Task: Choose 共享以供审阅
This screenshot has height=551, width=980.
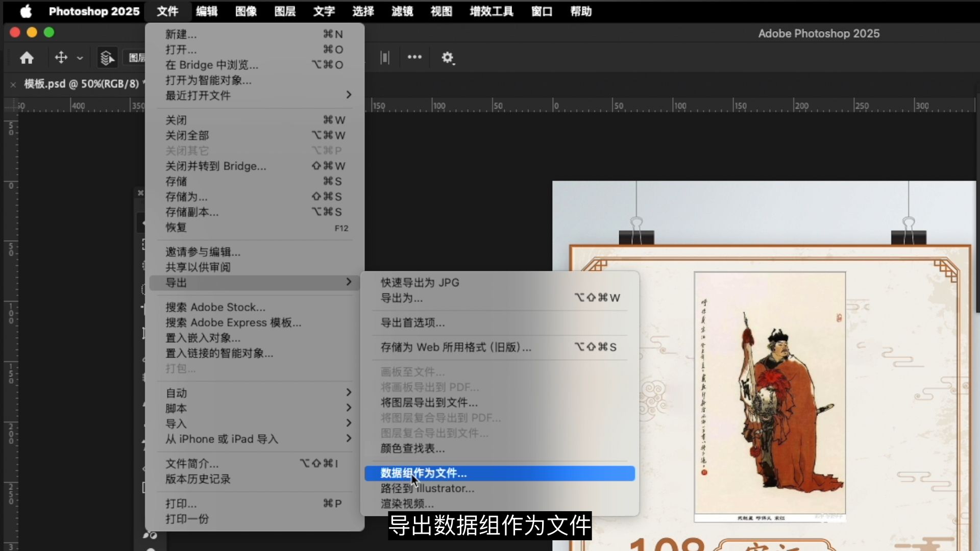Action: coord(255,267)
